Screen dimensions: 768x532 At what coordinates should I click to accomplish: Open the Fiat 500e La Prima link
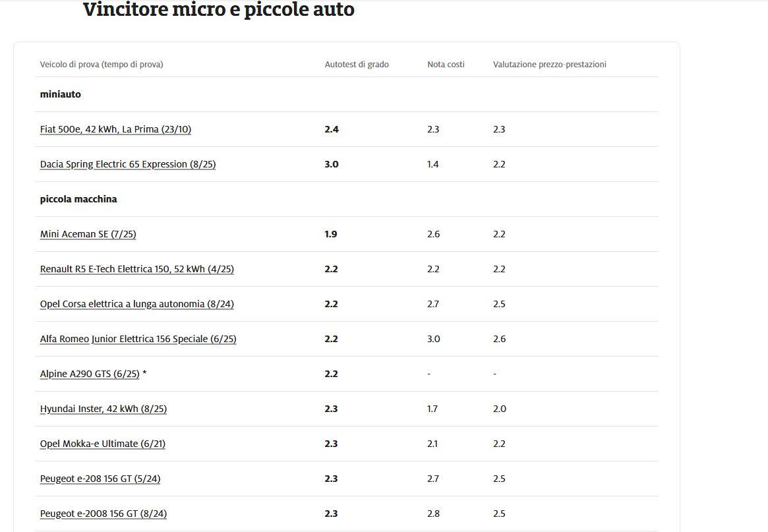(x=115, y=129)
